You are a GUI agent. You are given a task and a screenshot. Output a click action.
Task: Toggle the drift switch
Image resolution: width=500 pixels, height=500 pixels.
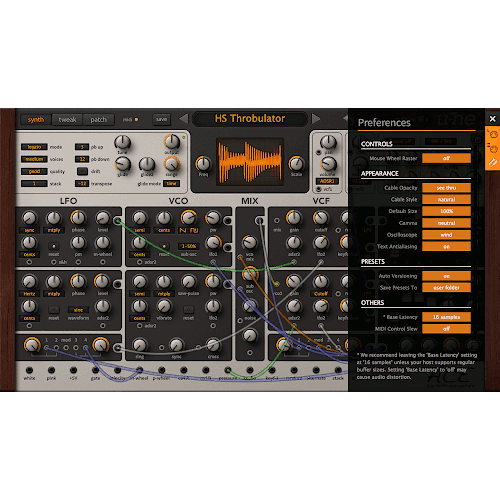pos(82,171)
